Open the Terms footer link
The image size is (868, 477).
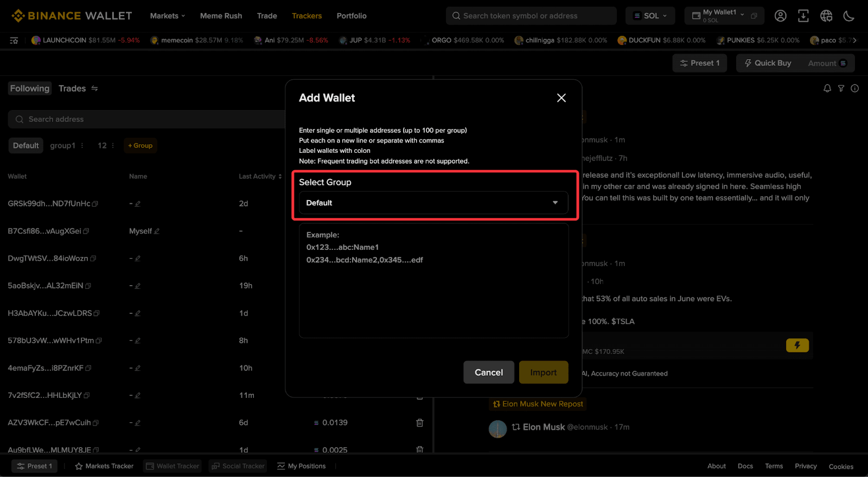coord(774,466)
